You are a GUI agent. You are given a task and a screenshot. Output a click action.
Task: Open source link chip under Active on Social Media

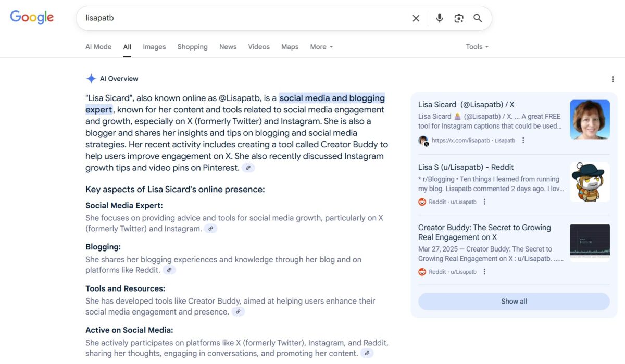pyautogui.click(x=367, y=353)
